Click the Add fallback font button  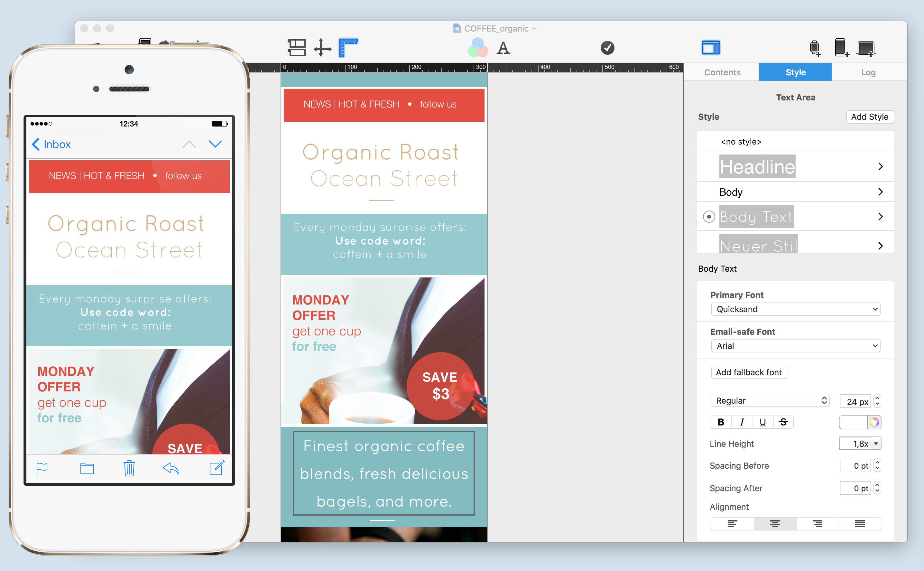point(748,372)
